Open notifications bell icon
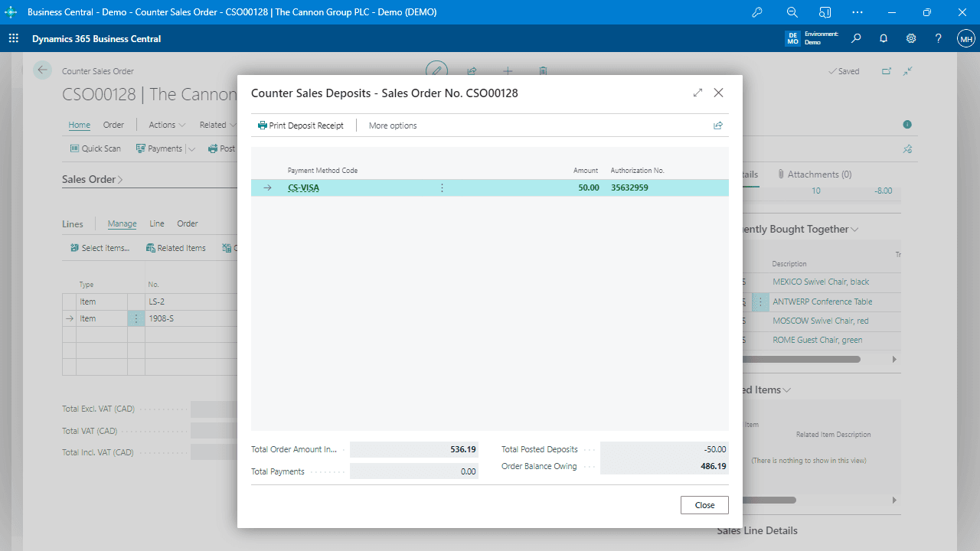Screen dimensions: 980x551 coord(884,38)
